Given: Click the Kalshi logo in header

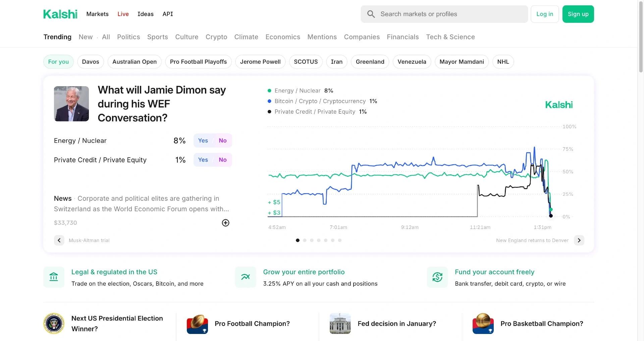Looking at the screenshot, I should click(x=60, y=14).
